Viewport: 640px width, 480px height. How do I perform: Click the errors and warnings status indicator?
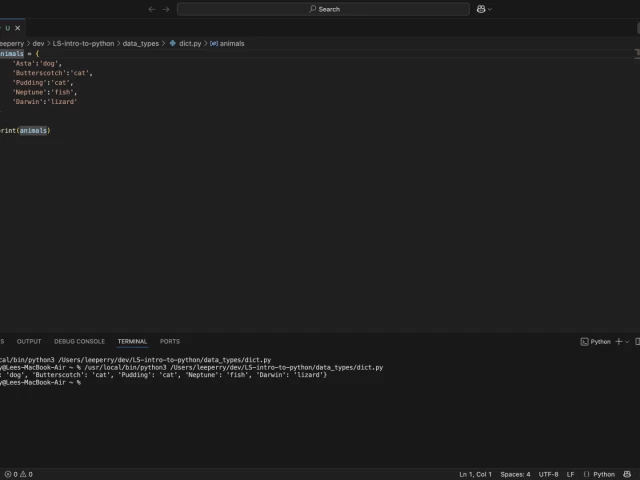pos(18,474)
